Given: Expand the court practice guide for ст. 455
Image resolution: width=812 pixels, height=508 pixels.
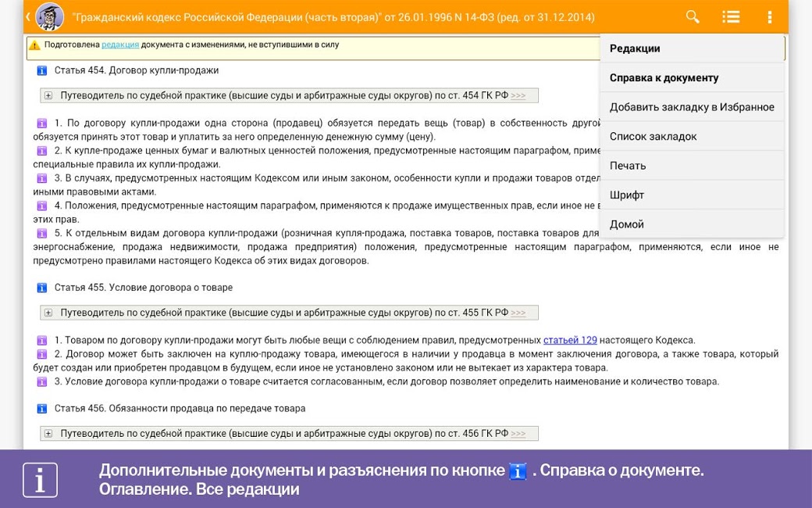Looking at the screenshot, I should (x=48, y=313).
